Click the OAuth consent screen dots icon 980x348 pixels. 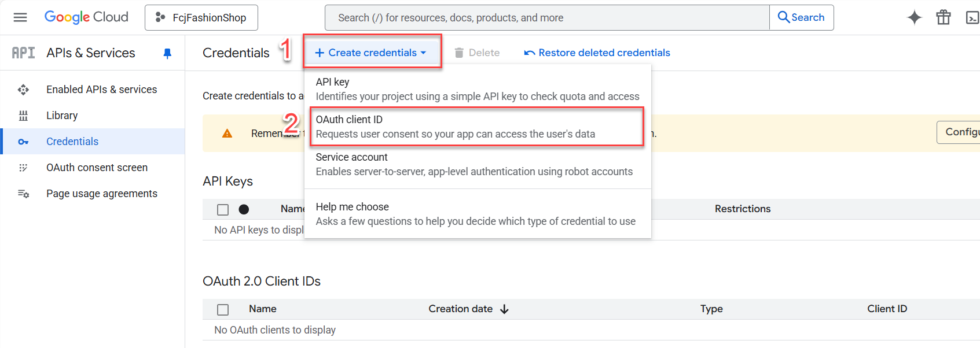[23, 168]
